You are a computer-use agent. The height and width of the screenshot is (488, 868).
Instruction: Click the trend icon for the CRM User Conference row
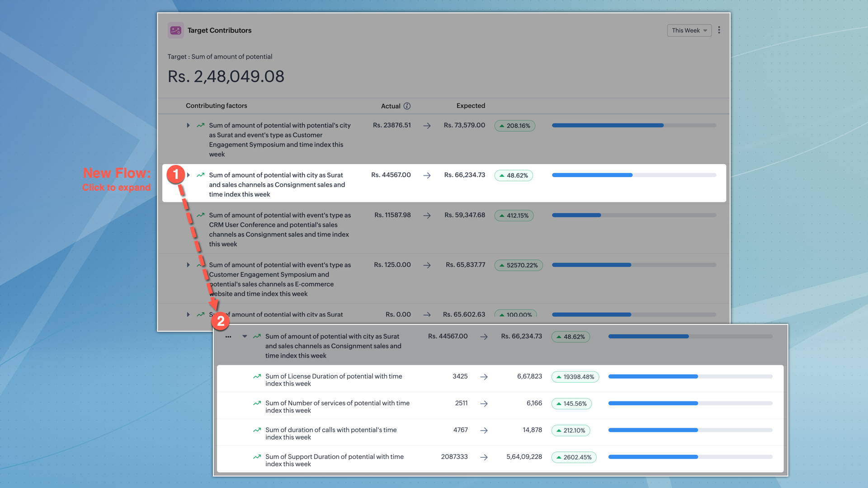(x=200, y=215)
